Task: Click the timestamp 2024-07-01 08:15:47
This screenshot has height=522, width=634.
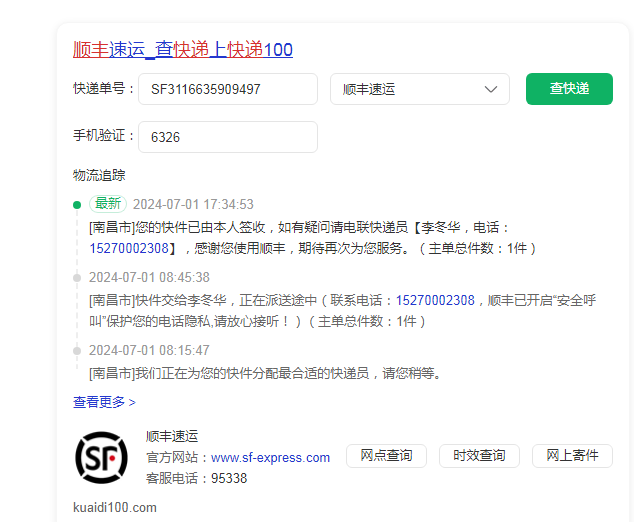Action: click(149, 350)
